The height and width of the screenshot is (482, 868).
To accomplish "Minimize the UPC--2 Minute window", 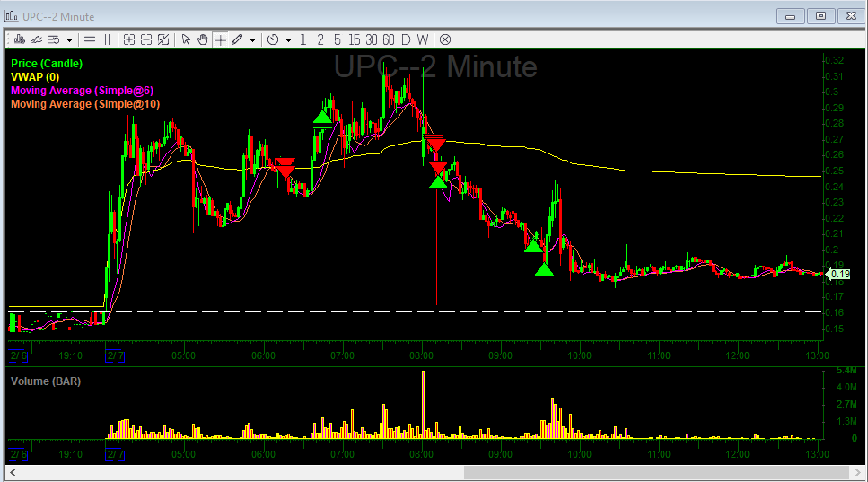I will tap(791, 16).
